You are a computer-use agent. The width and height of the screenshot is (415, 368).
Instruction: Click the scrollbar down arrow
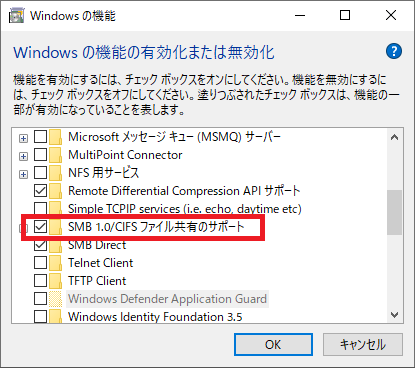pyautogui.click(x=395, y=315)
